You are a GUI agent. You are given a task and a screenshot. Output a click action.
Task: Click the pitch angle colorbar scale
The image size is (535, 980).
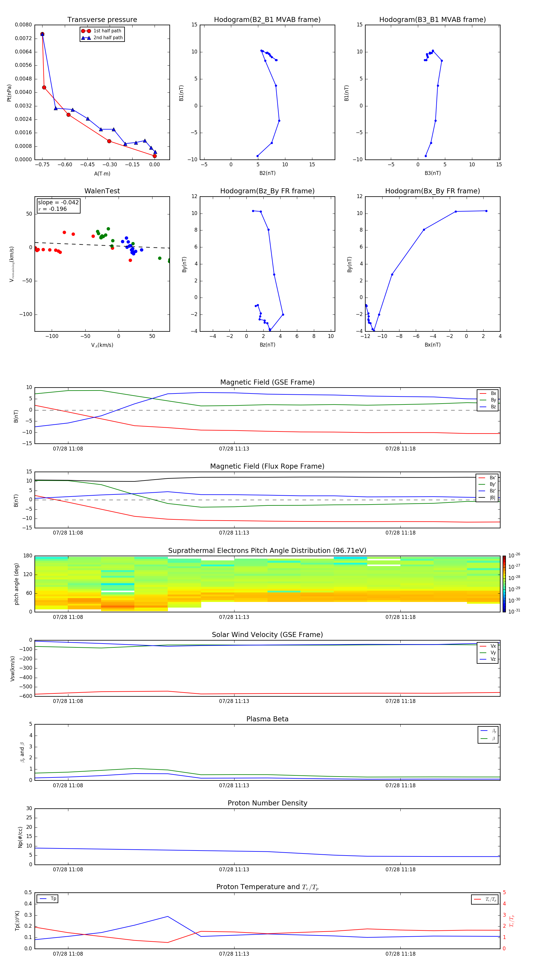pyautogui.click(x=504, y=584)
